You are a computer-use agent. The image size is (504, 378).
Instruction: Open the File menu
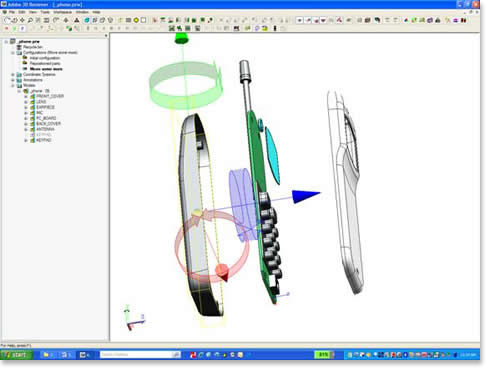12,12
